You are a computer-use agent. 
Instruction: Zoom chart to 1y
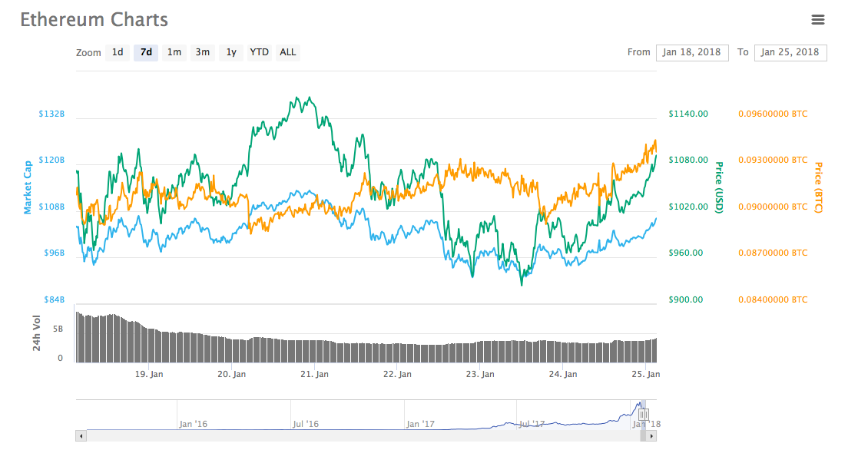tap(230, 52)
